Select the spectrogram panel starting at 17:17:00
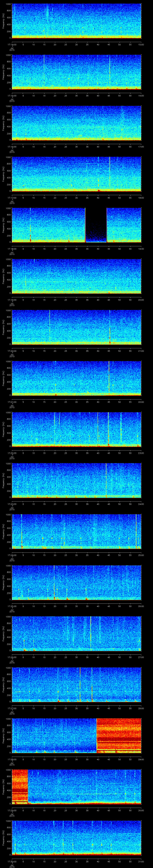Screen dimensions: 153x868 pyautogui.click(x=77, y=174)
